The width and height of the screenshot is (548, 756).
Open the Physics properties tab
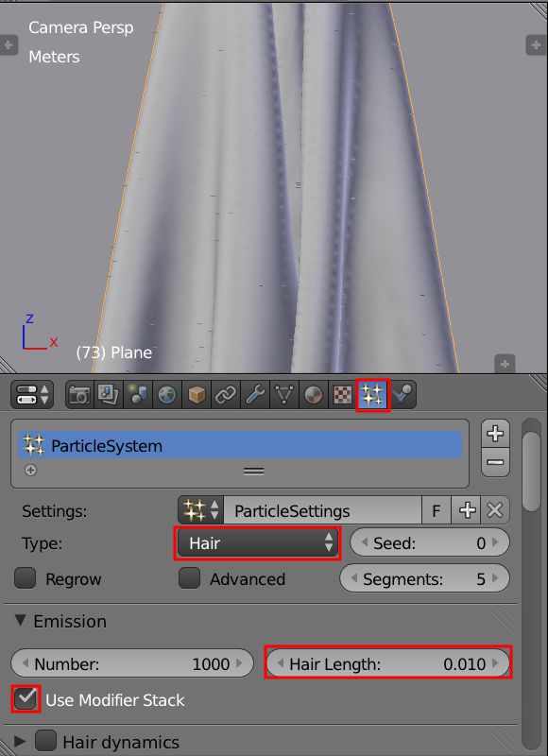tap(402, 395)
